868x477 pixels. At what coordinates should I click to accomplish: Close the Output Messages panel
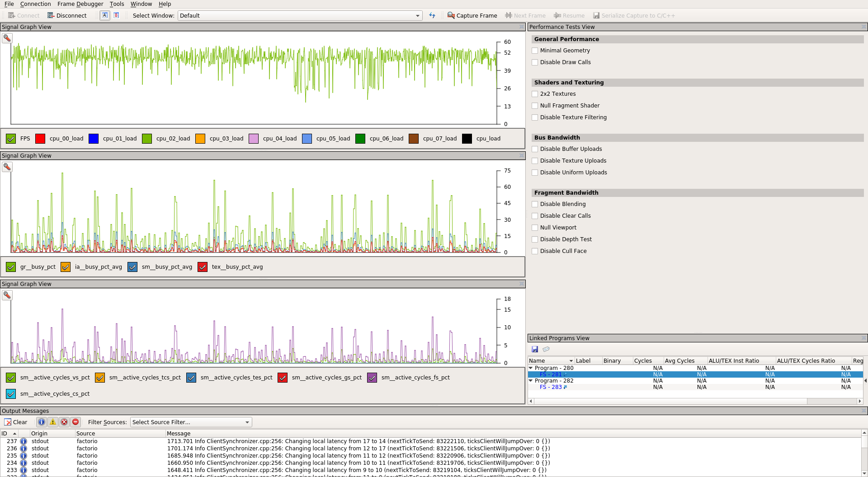click(864, 411)
